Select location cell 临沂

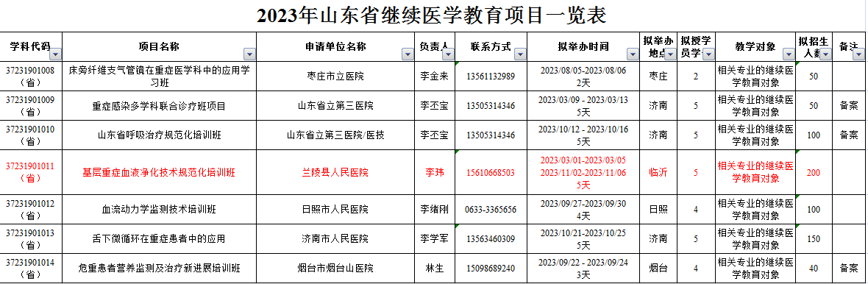coord(658,172)
